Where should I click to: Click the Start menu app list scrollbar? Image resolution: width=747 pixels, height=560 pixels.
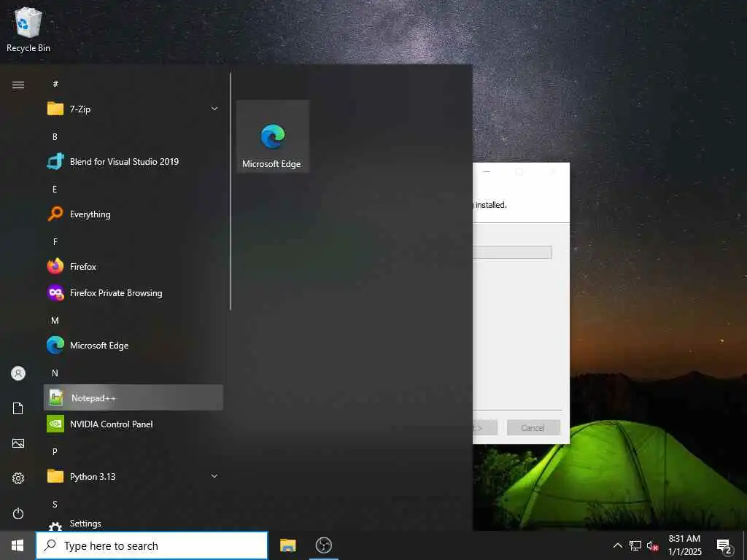pyautogui.click(x=231, y=192)
